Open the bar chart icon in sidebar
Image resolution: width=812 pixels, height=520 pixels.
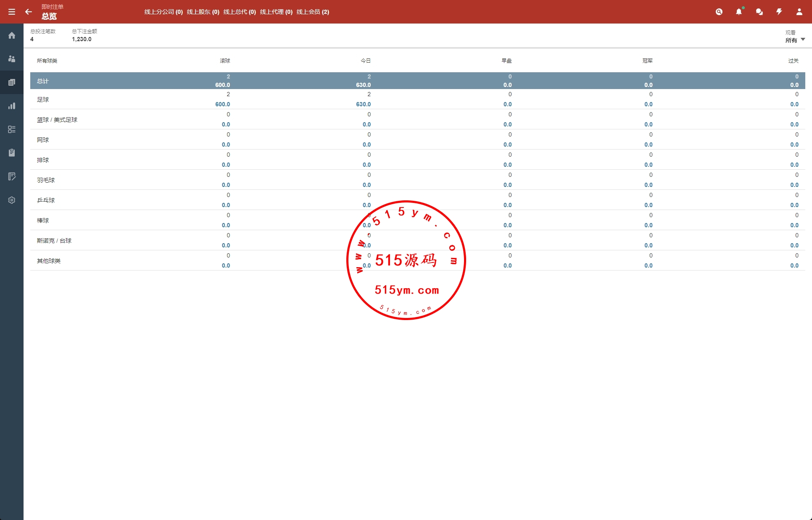click(x=12, y=106)
